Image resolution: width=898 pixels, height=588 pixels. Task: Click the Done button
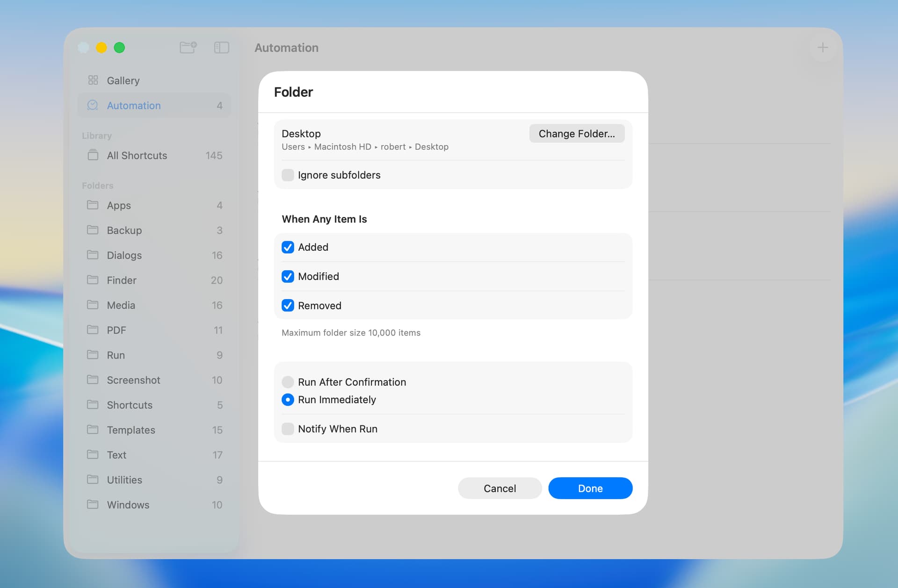point(590,488)
